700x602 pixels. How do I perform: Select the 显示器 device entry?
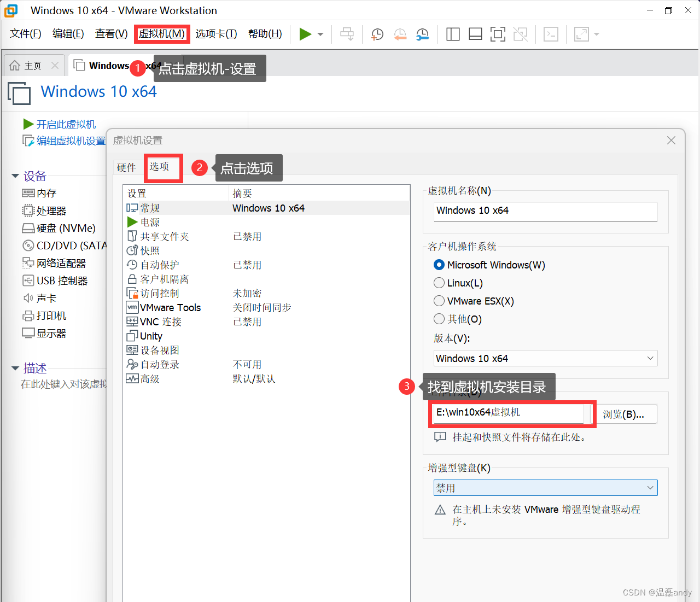point(44,333)
